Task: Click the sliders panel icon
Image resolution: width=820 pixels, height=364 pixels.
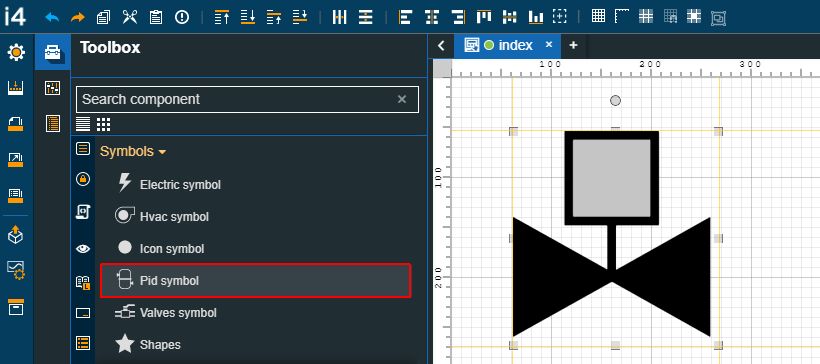Action: (x=53, y=88)
